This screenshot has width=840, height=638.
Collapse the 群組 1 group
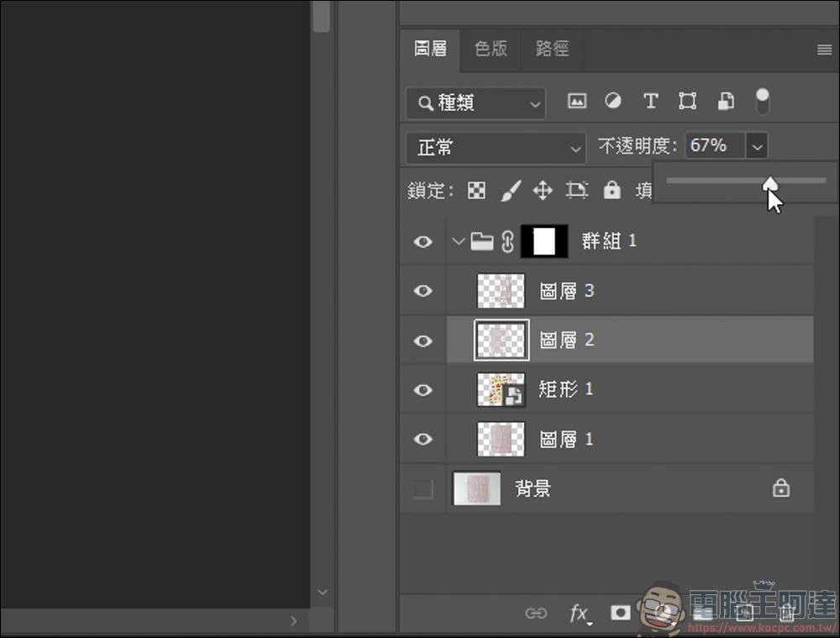459,241
